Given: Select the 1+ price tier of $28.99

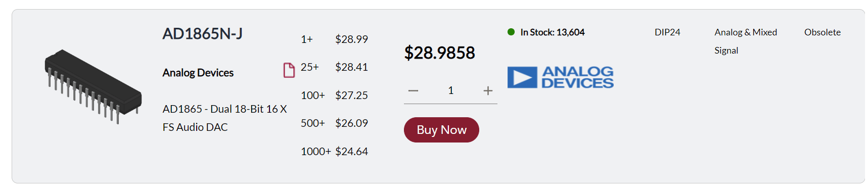Looking at the screenshot, I should 334,39.
